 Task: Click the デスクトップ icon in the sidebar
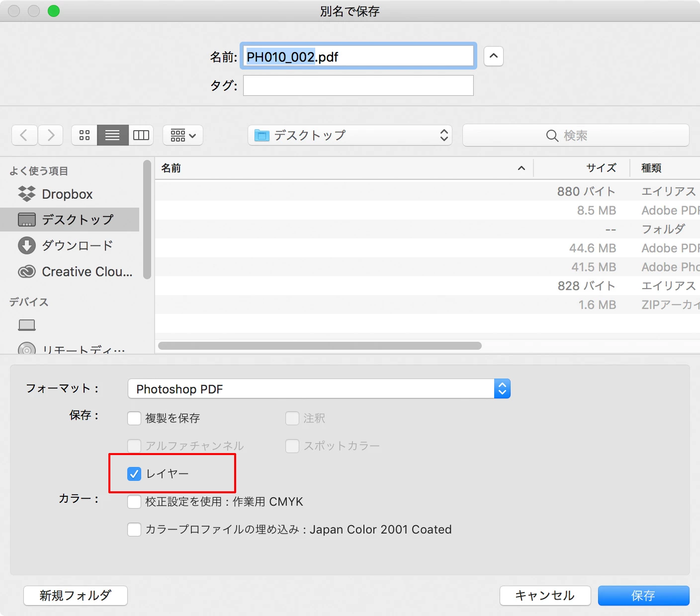point(26,220)
